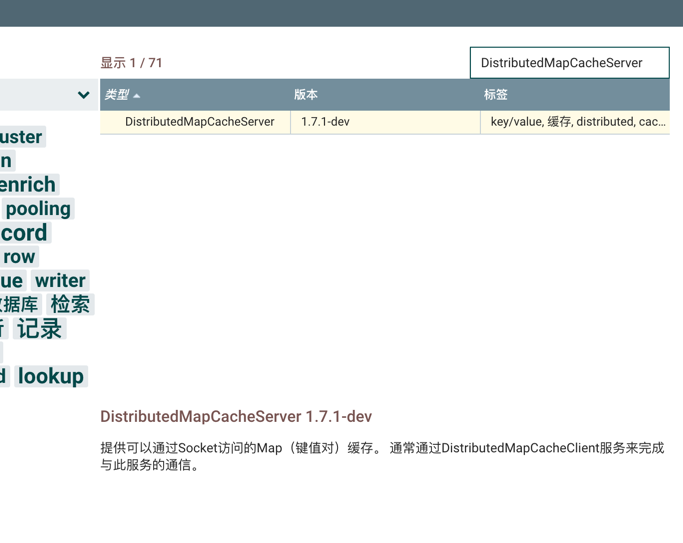Image resolution: width=683 pixels, height=543 pixels.
Task: Click the 1.7.1-dev version cell
Action: click(326, 122)
